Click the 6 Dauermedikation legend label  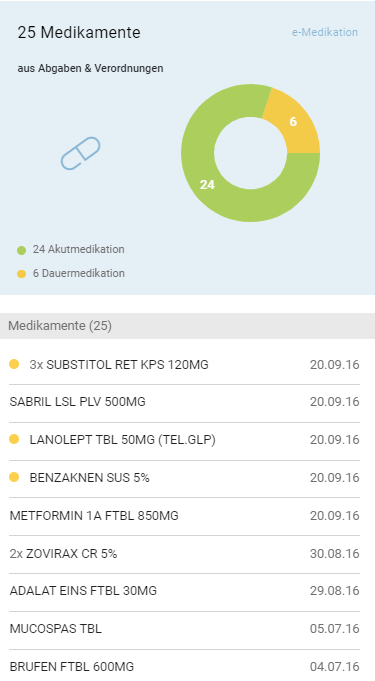79,273
